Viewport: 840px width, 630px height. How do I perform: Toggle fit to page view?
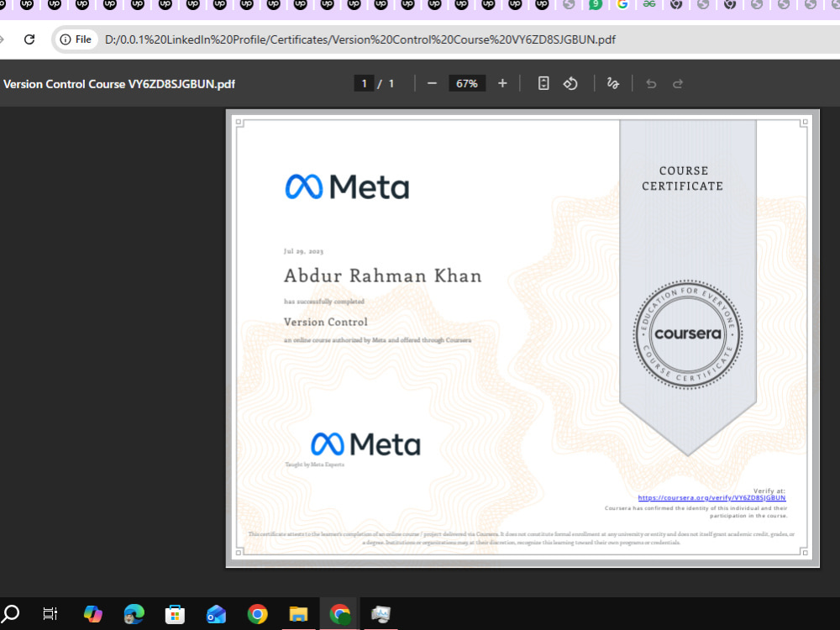tap(543, 83)
